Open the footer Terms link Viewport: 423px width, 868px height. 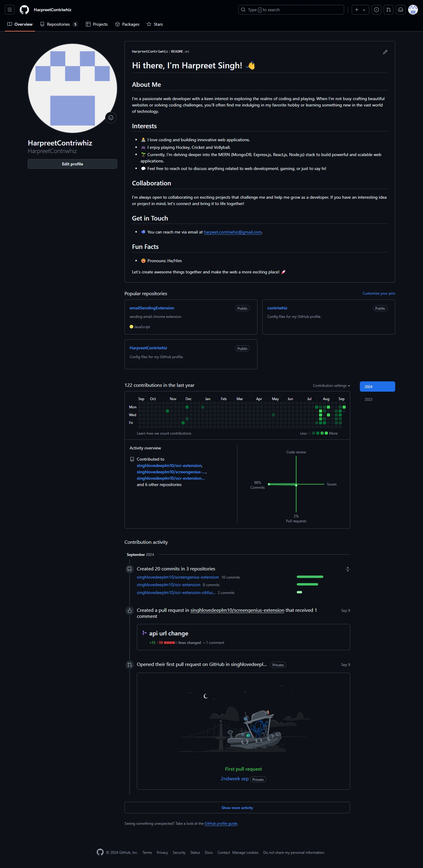147,853
